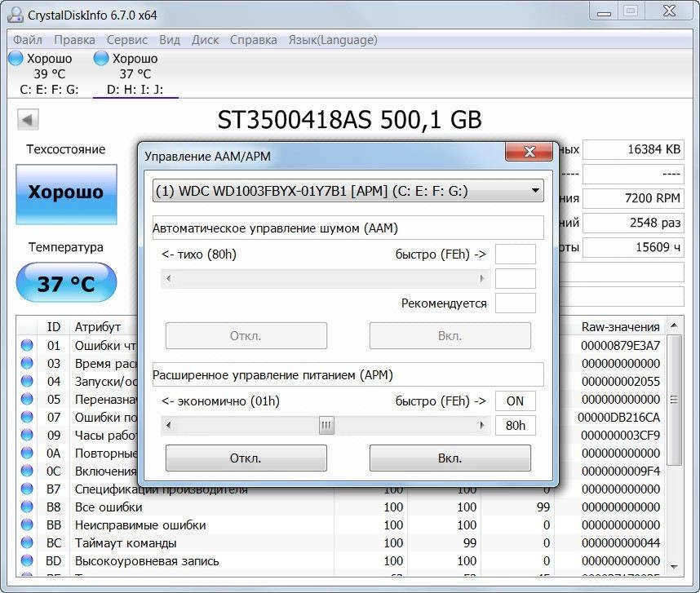Click the left arrow of AAM slider
The height and width of the screenshot is (593, 700).
pyautogui.click(x=168, y=278)
